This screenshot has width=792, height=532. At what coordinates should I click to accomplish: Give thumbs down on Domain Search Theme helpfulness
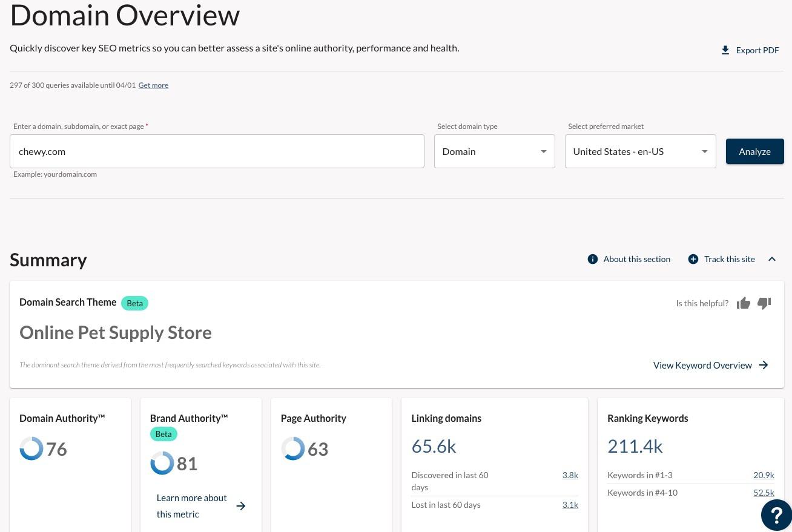tap(764, 303)
